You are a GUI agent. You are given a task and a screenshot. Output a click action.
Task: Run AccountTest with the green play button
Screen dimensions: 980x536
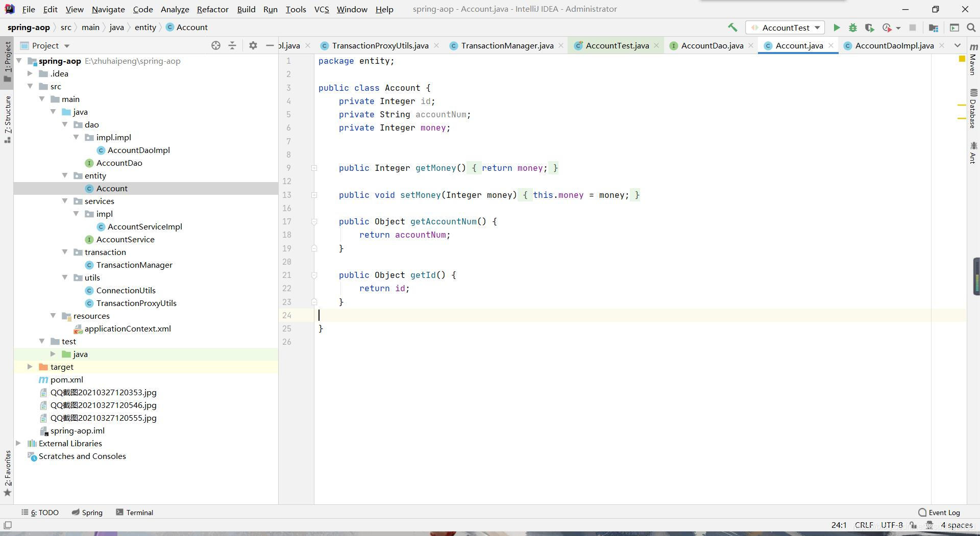(x=836, y=28)
